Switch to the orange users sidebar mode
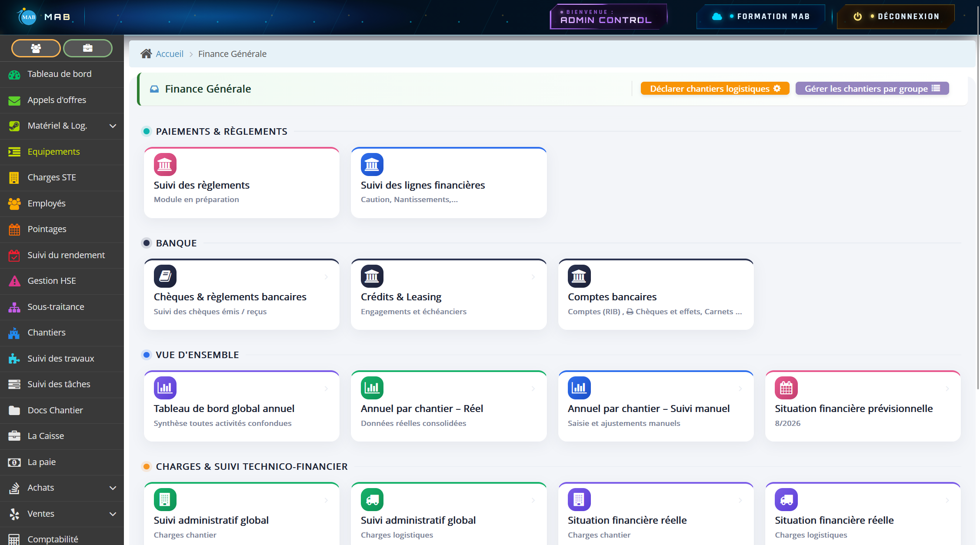This screenshot has width=980, height=545. click(36, 48)
